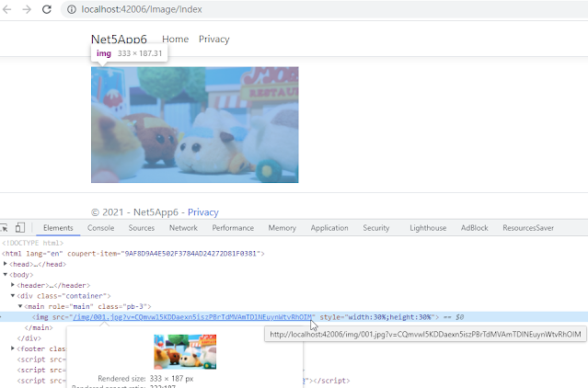Screen dimensions: 588x388
Task: Reload the page with refresh icon
Action: click(x=47, y=9)
